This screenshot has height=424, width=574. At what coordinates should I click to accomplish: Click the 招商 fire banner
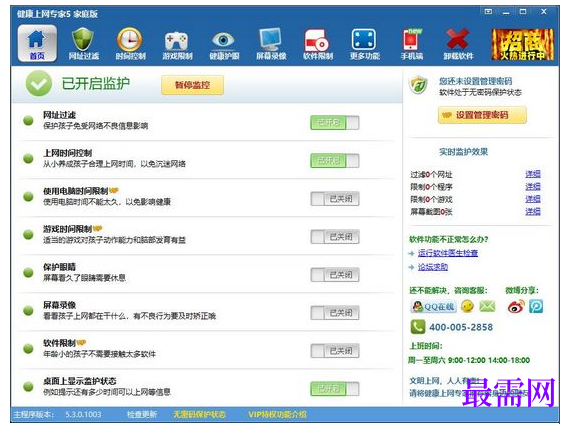click(522, 44)
